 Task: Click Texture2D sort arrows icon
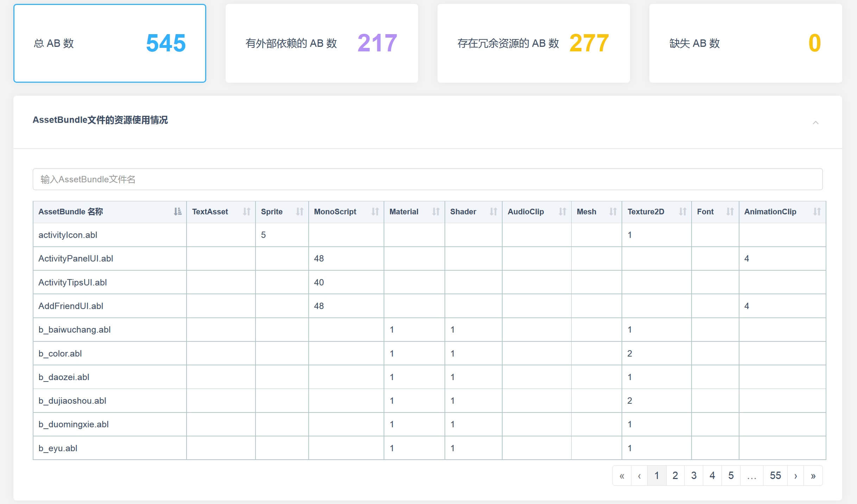pos(682,212)
